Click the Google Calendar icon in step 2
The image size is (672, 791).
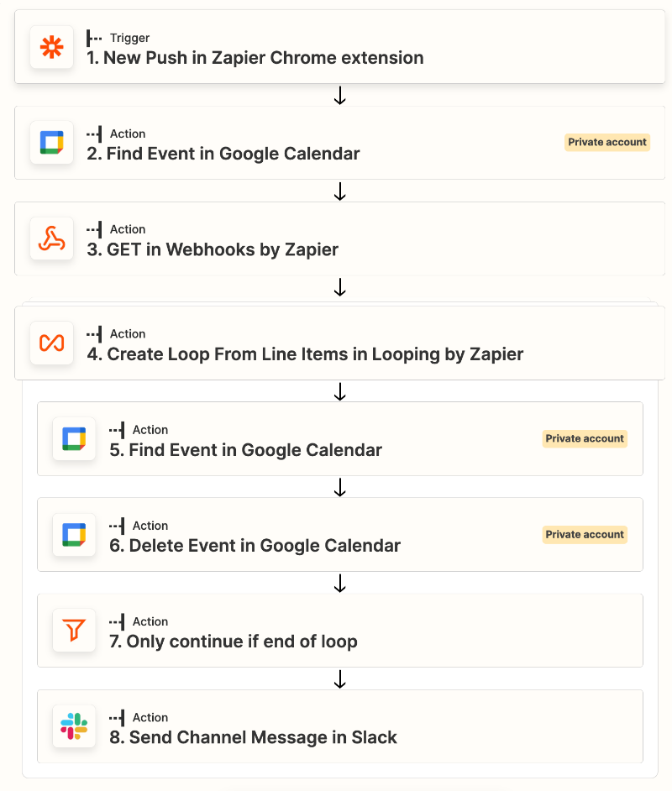51,143
